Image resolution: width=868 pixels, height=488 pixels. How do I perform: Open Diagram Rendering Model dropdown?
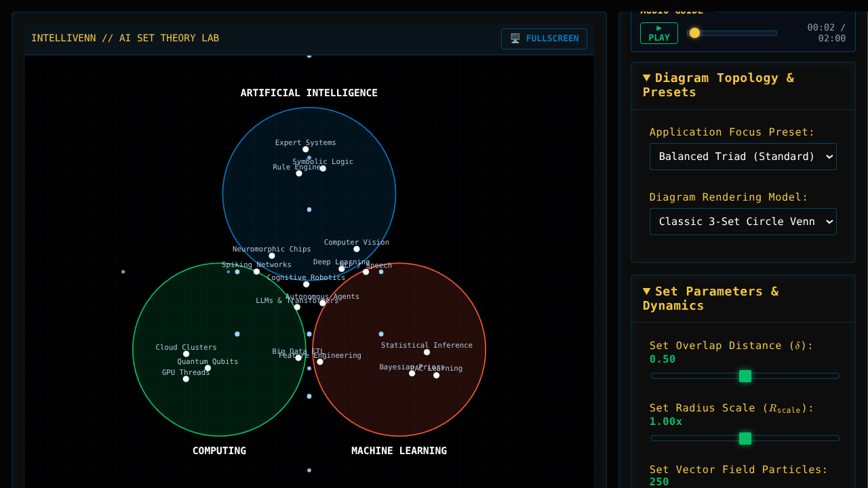click(743, 222)
